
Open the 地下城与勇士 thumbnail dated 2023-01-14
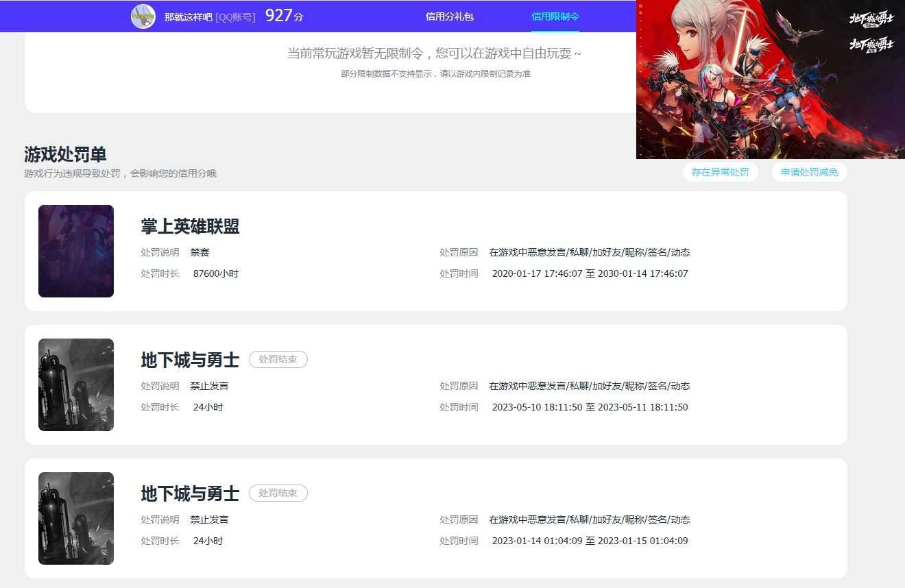(x=76, y=518)
